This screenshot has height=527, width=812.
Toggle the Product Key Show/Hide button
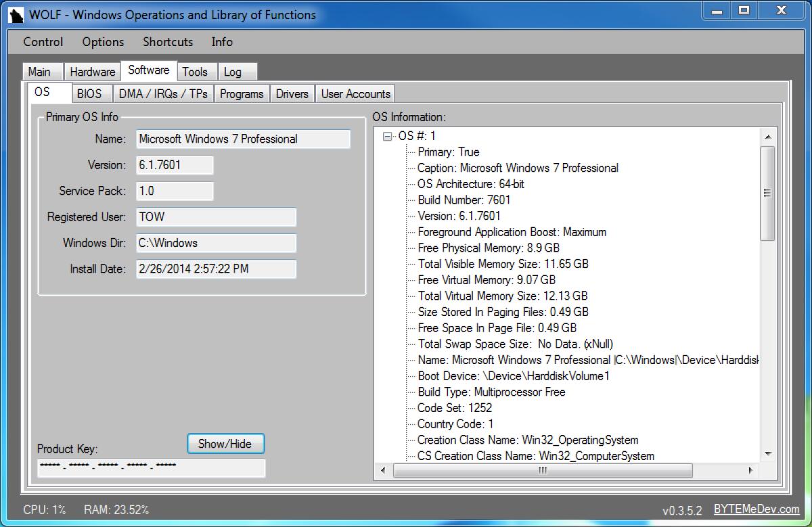225,444
